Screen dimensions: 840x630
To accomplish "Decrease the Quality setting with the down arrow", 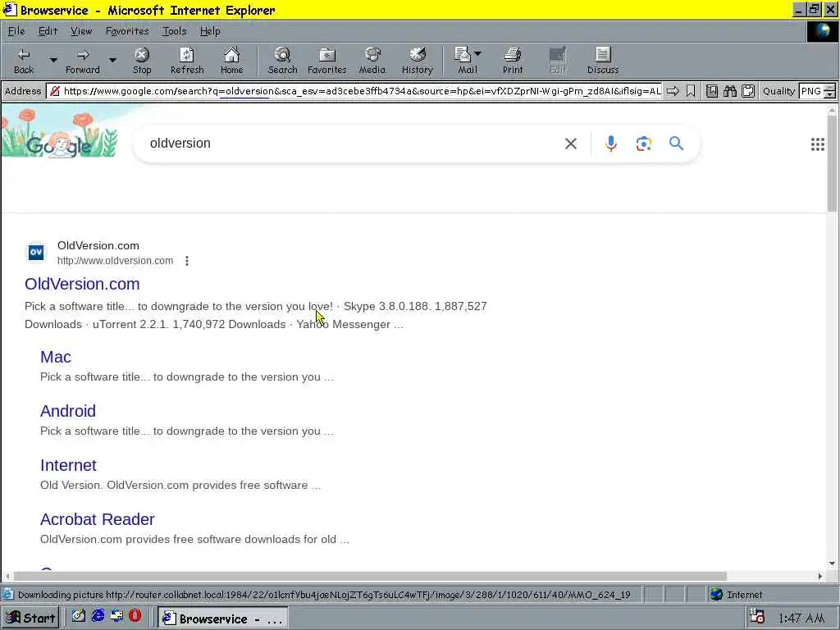I will pyautogui.click(x=830, y=95).
